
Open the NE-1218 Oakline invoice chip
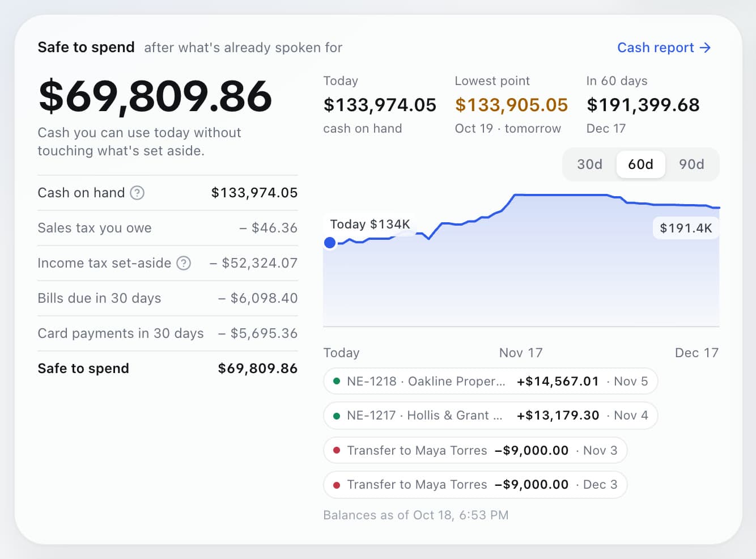[x=490, y=381]
